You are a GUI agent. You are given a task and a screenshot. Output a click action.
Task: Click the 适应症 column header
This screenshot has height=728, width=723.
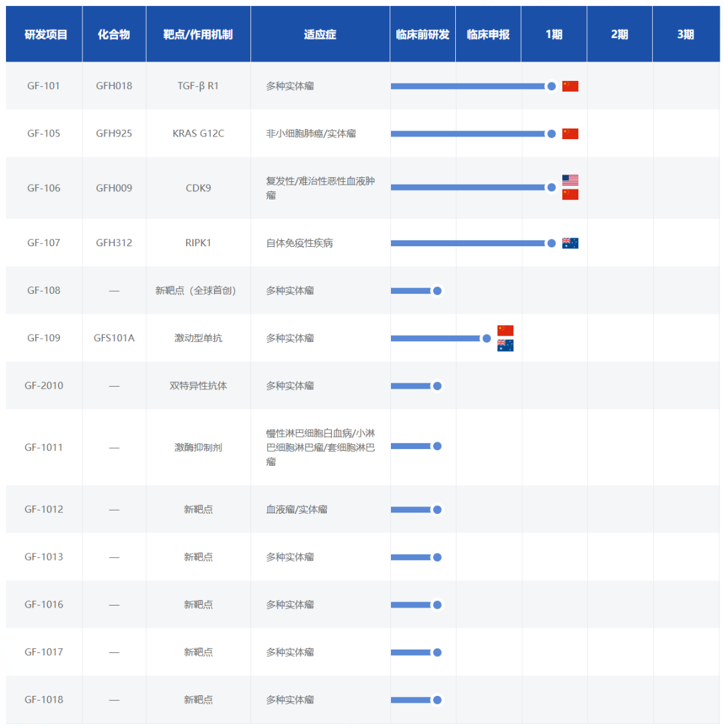click(320, 34)
